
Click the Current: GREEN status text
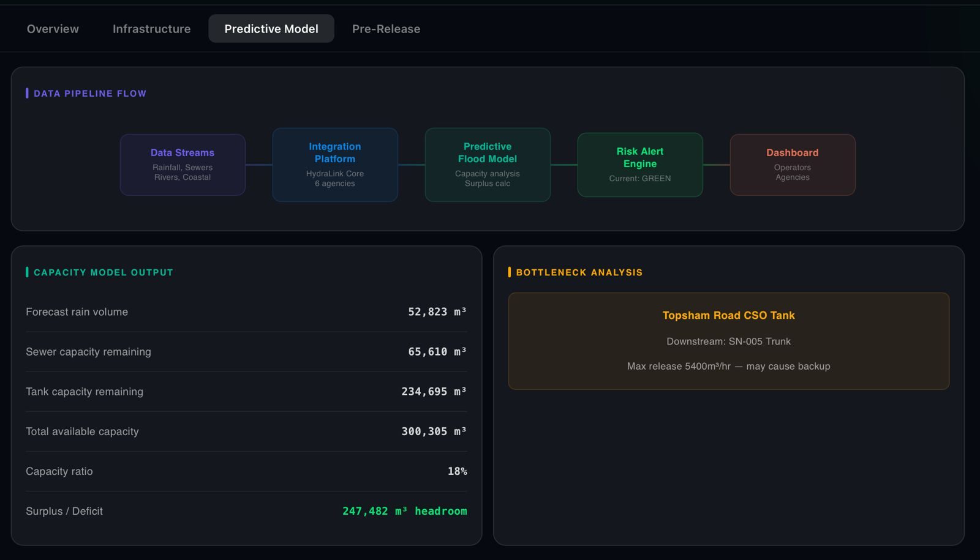point(640,179)
